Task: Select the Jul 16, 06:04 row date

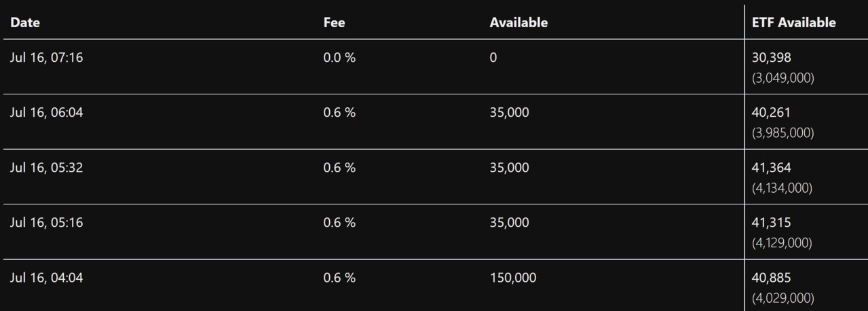Action: (x=46, y=113)
